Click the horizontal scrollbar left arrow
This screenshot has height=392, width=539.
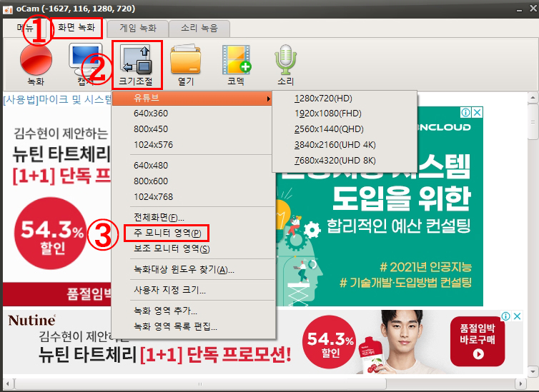(9, 383)
